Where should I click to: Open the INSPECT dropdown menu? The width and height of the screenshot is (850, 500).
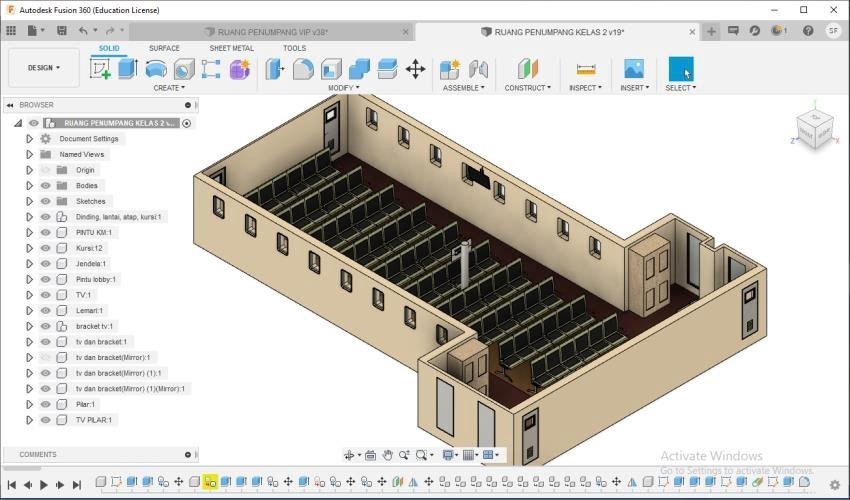pos(585,88)
